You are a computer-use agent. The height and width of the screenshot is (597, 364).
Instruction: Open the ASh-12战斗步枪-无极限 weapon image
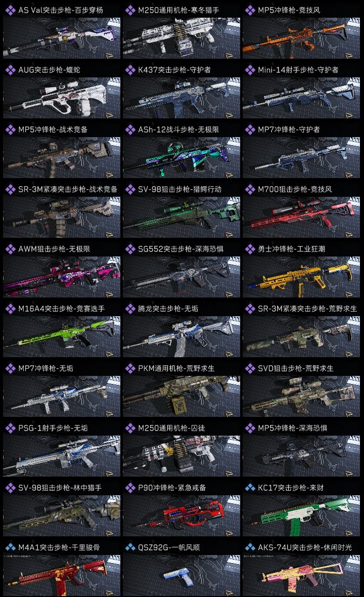181,158
